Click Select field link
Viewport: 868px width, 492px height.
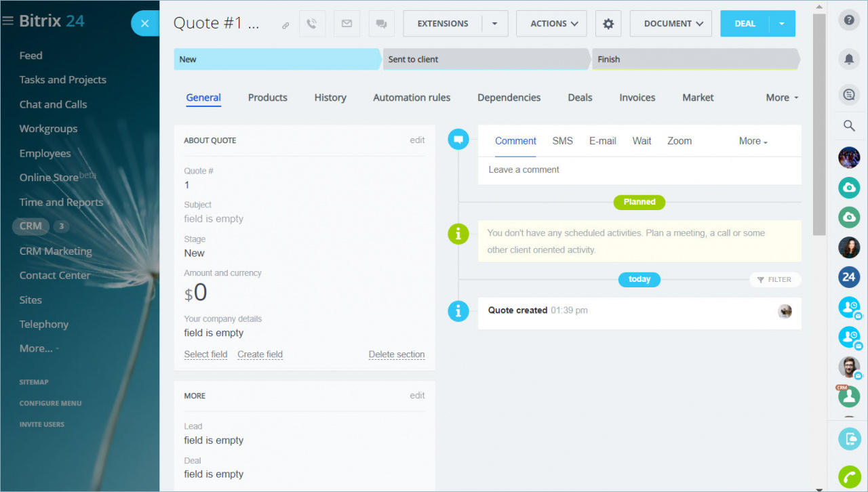(205, 354)
